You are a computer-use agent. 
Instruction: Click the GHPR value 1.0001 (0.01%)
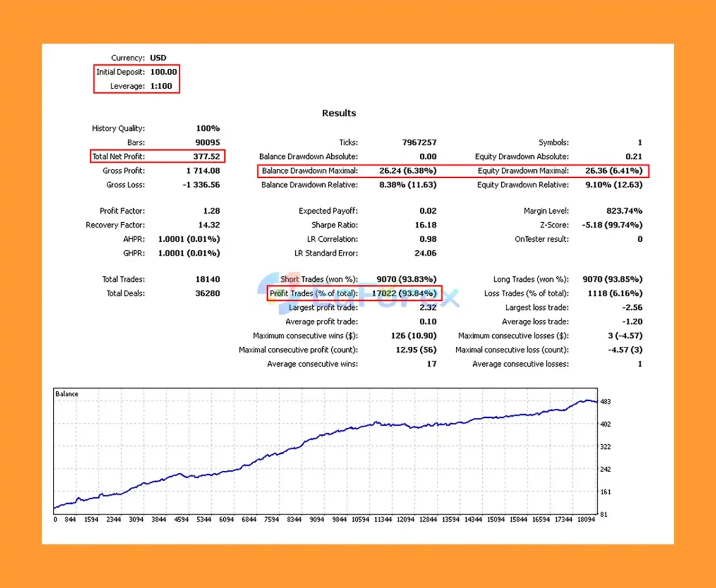pos(189,253)
